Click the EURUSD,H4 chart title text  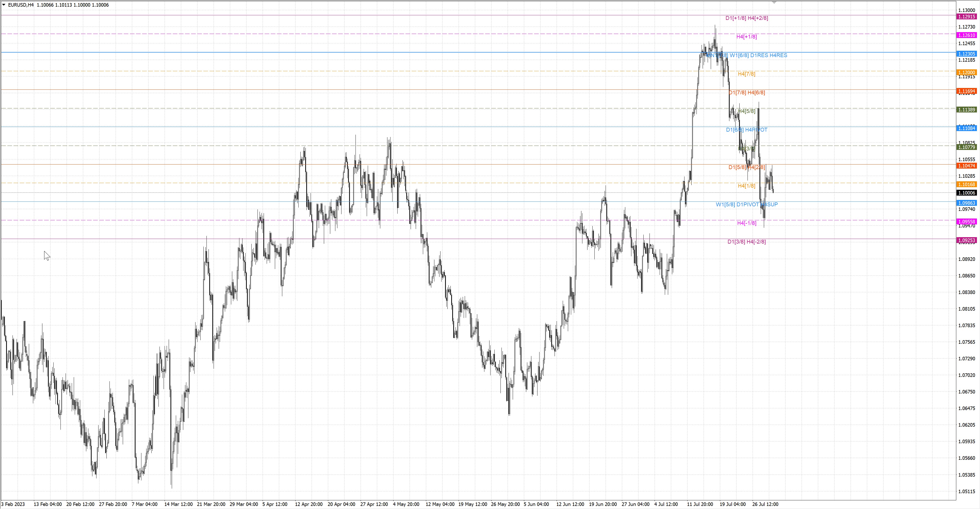[20, 5]
